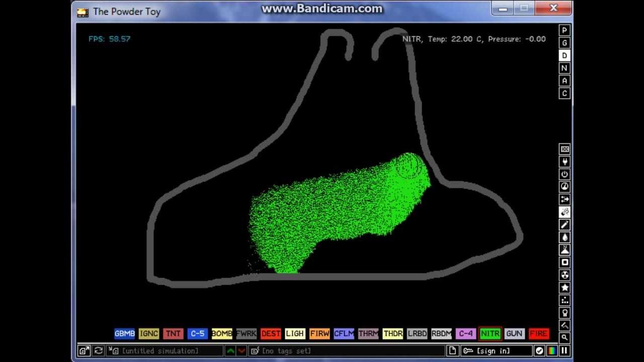Viewport: 644px width, 362px height.
Task: Click the red downvote arrow
Action: pos(242,350)
